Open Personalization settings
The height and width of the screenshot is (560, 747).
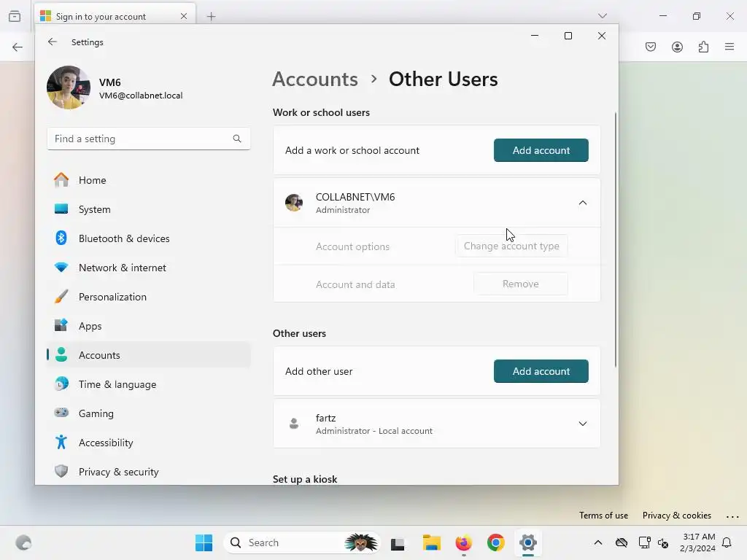149,297
